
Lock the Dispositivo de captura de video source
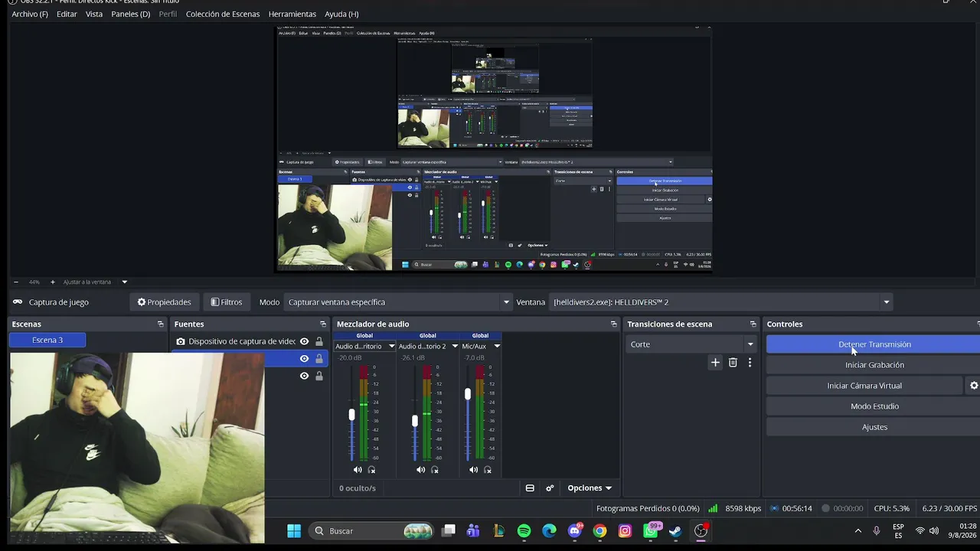(319, 341)
